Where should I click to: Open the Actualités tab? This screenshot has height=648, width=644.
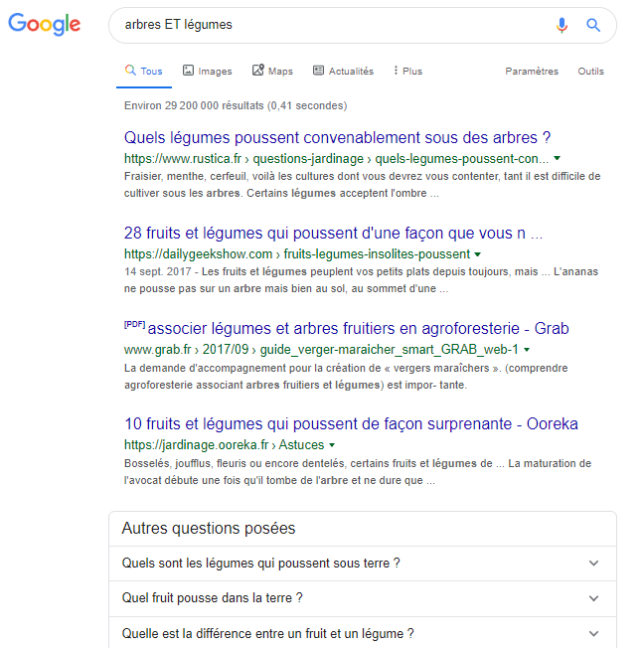343,71
